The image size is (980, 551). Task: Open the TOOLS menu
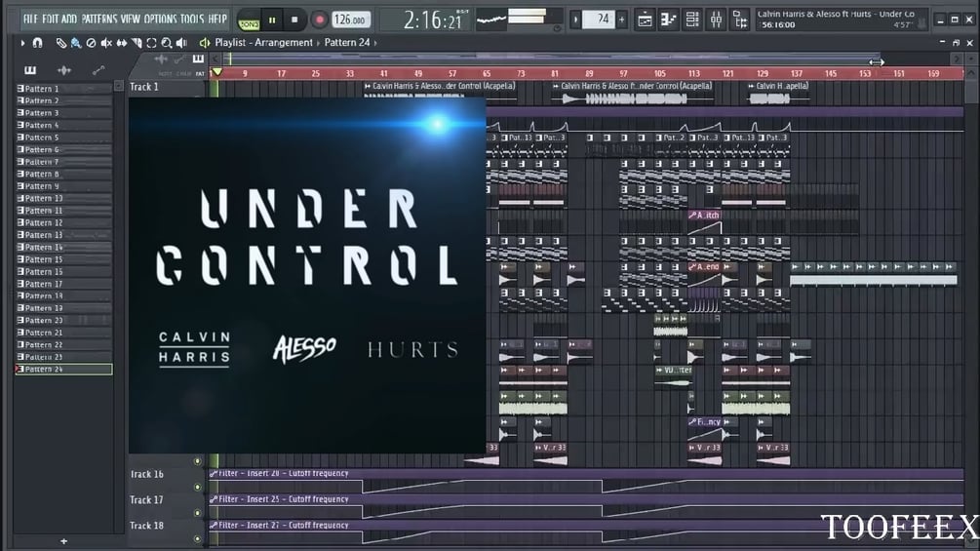(192, 19)
